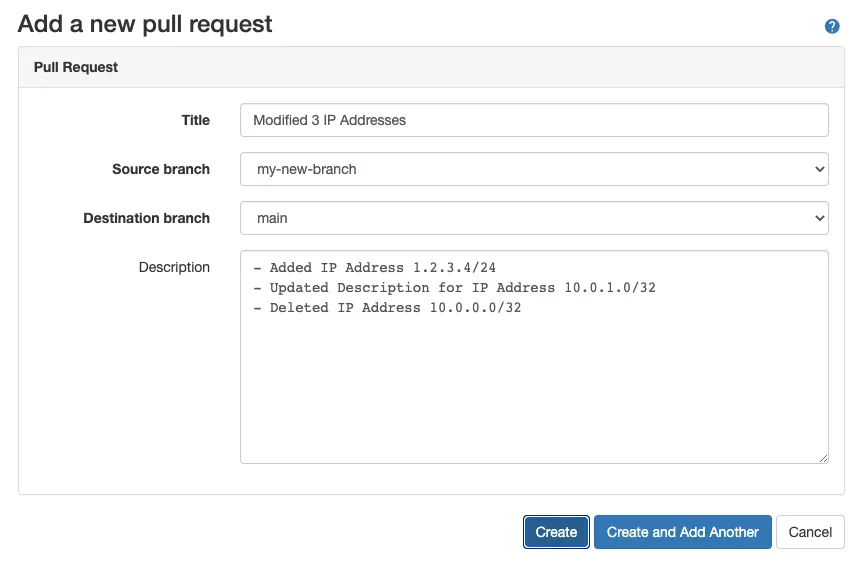Click the Description field label

[x=174, y=267]
